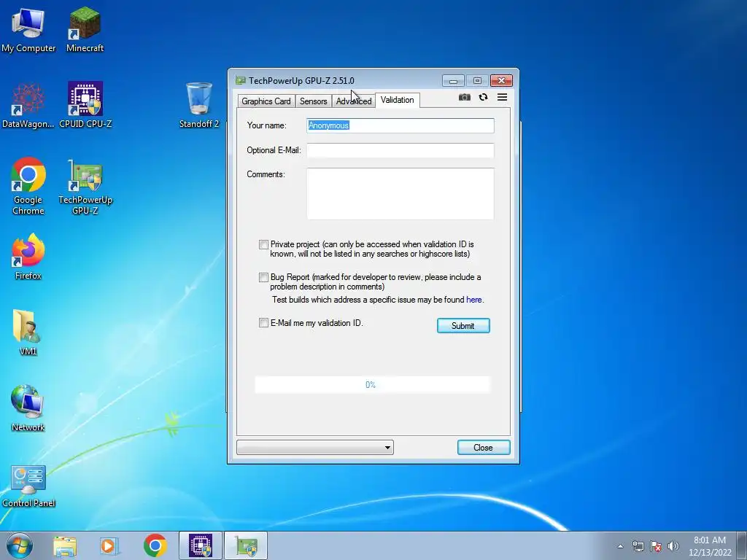Switch to CPU-Z in the taskbar

click(201, 545)
